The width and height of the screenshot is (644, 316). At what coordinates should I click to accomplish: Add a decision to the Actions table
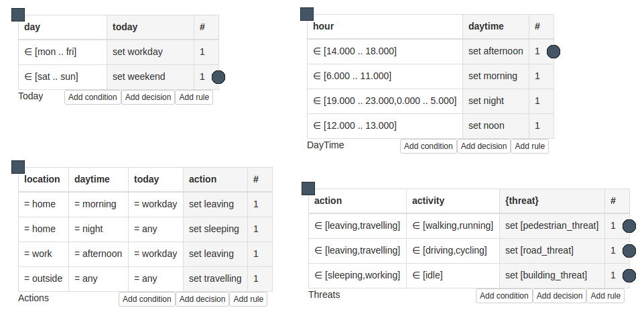[202, 299]
